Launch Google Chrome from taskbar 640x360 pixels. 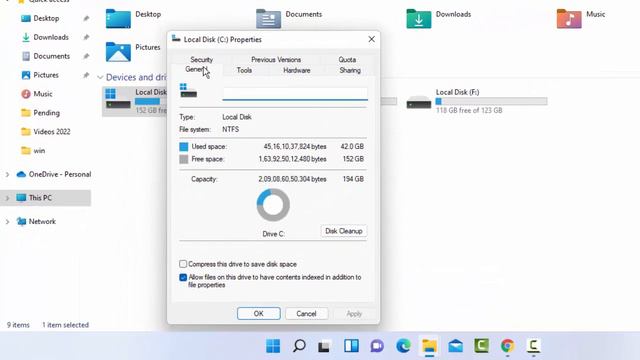tap(507, 346)
